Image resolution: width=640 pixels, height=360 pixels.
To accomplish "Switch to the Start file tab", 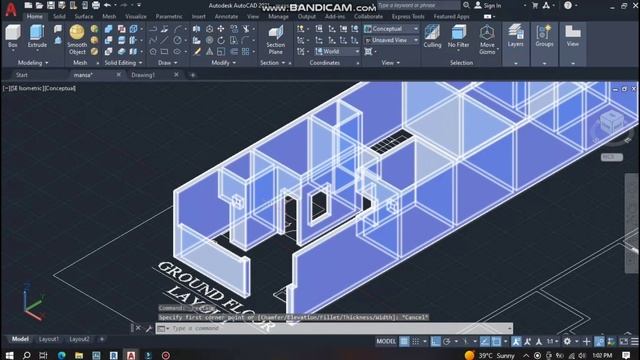I will point(22,75).
